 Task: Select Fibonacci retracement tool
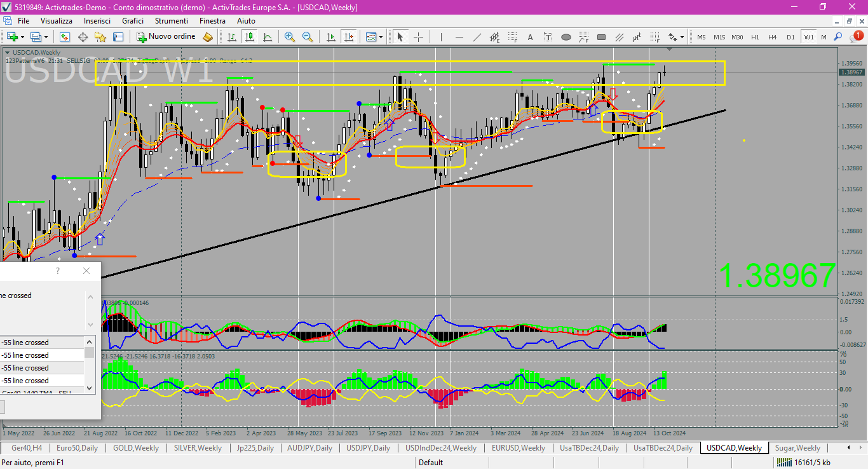(513, 37)
